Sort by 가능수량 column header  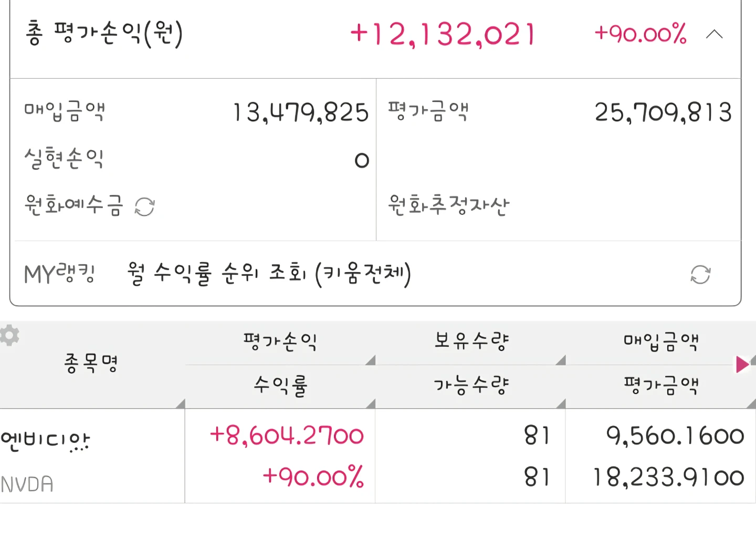pos(471,387)
